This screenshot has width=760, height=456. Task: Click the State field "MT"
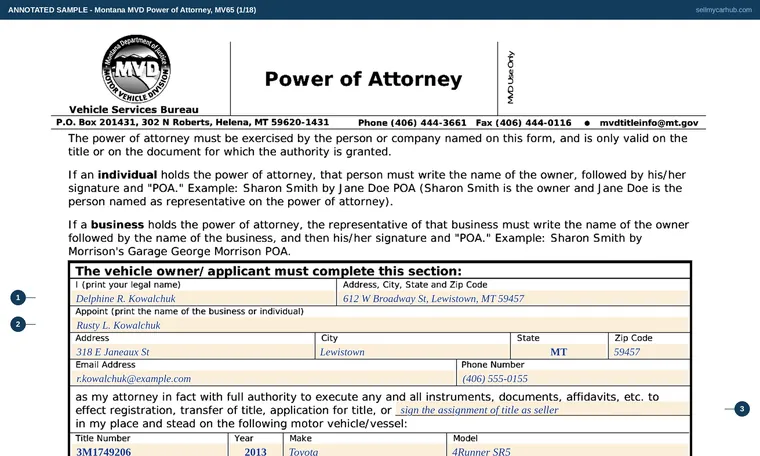pyautogui.click(x=560, y=352)
